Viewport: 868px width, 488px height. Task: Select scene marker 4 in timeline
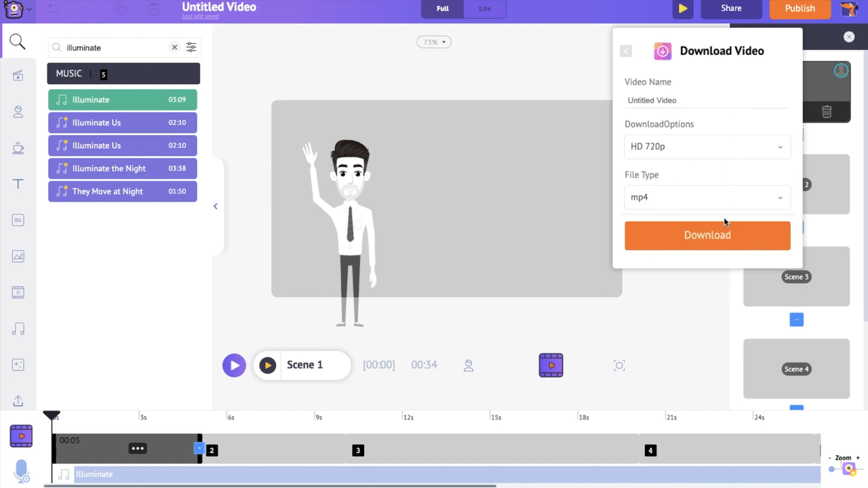coord(650,450)
